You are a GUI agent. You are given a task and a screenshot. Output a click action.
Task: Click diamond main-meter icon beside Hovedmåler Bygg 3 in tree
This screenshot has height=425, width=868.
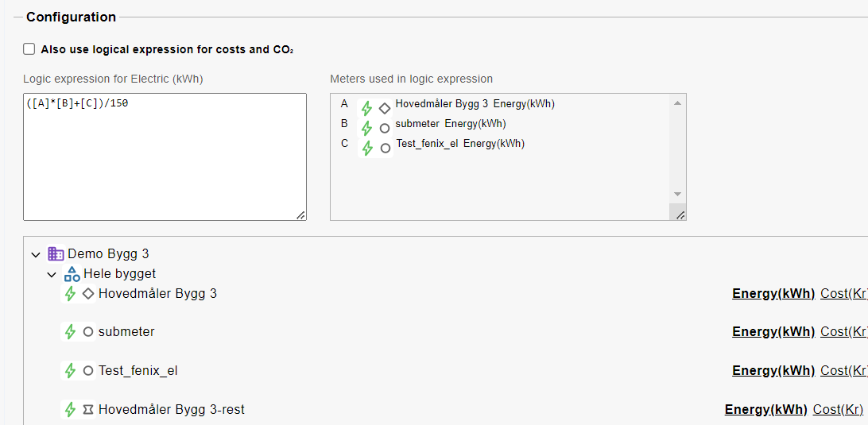87,294
